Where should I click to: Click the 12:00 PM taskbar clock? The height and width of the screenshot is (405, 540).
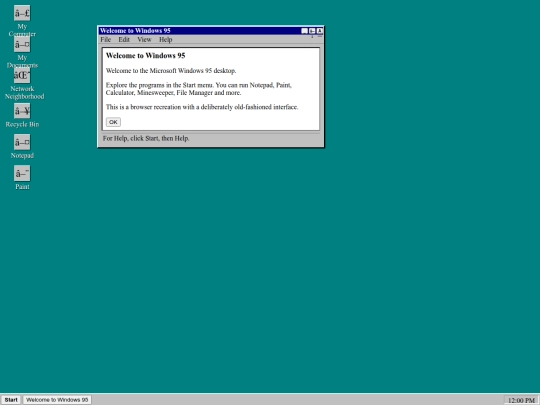(x=521, y=400)
